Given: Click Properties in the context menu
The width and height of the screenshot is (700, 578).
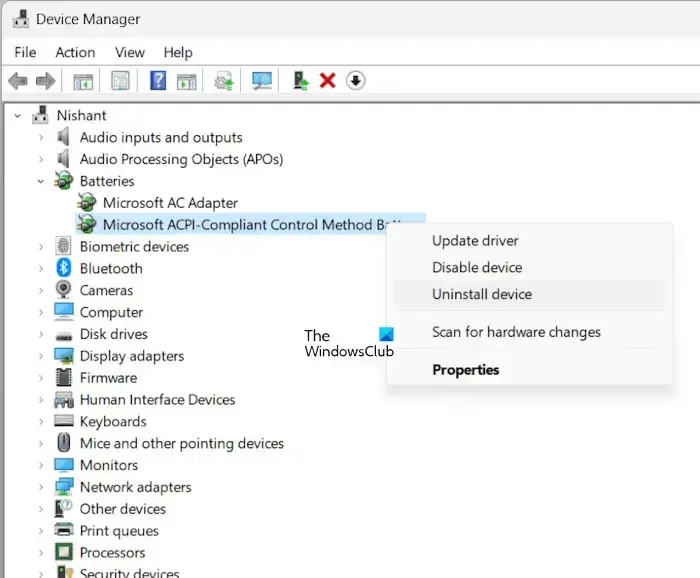Looking at the screenshot, I should 465,369.
